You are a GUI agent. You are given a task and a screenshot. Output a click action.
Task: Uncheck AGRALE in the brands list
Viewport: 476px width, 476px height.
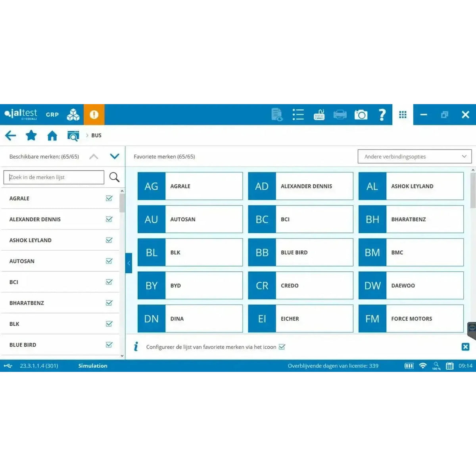[x=109, y=198]
